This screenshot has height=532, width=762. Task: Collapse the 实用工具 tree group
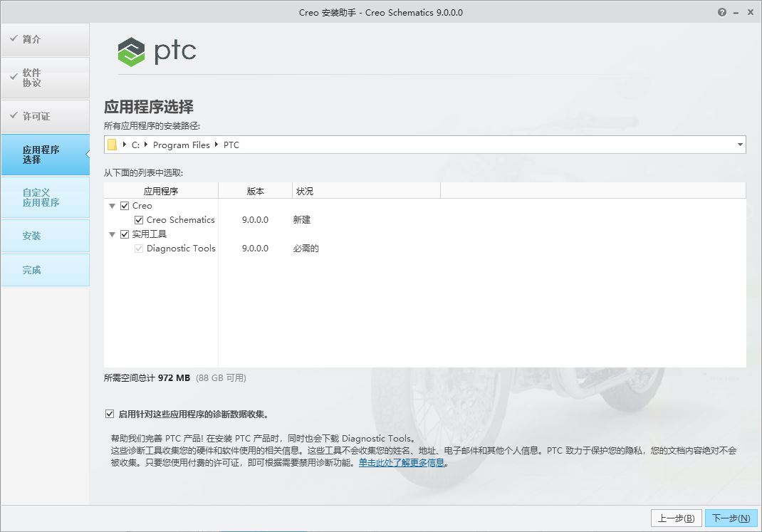pos(113,234)
